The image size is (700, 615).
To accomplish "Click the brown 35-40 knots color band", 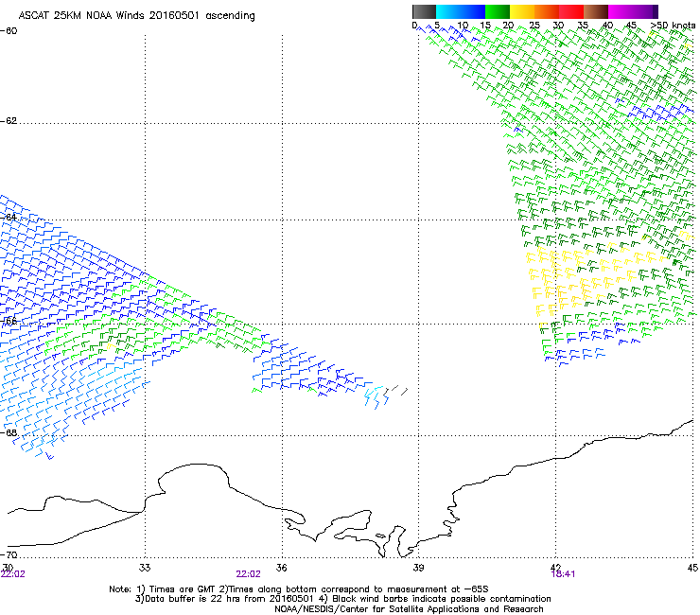I will [596, 11].
